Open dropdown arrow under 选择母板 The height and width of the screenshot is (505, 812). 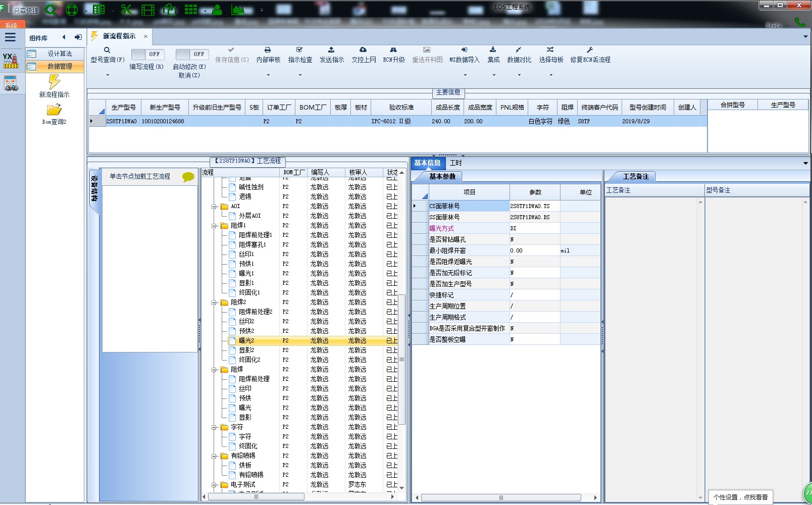click(x=551, y=75)
